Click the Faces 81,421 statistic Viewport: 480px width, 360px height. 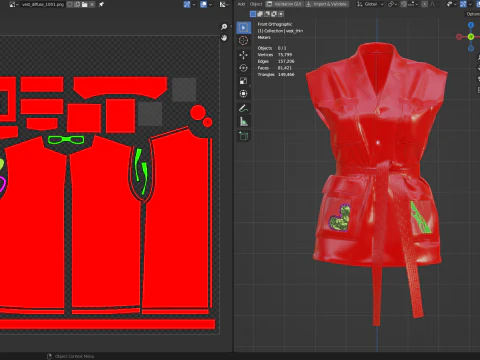click(x=275, y=68)
